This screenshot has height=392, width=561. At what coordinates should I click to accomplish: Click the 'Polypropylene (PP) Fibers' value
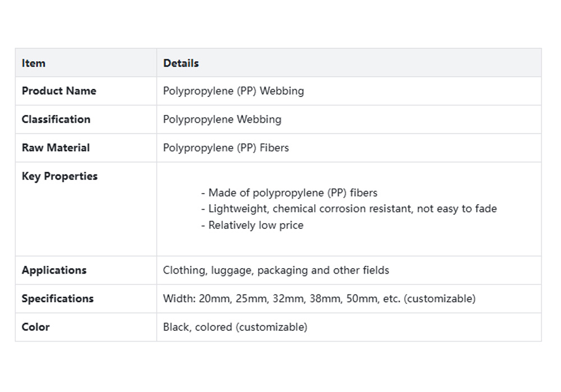(x=226, y=148)
